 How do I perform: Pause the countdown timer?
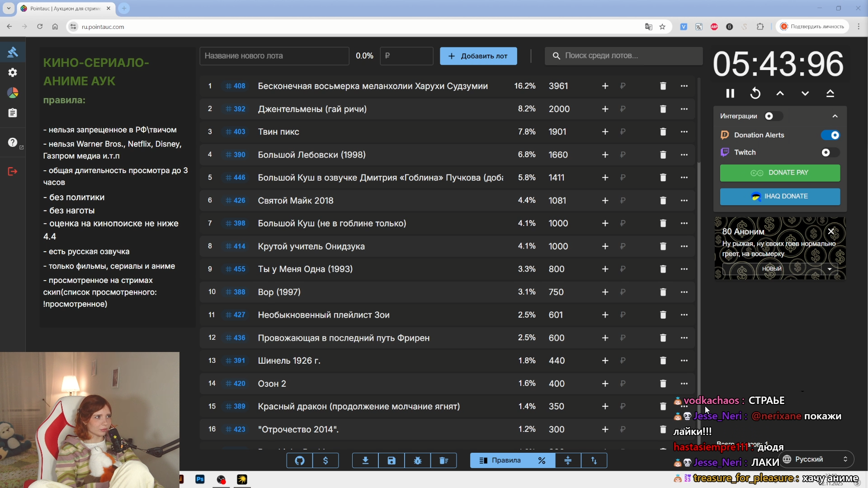(x=730, y=94)
